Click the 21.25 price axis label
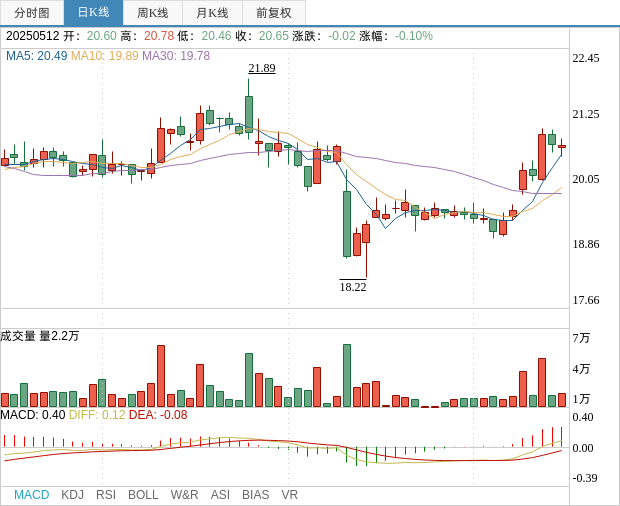The image size is (620, 506). [586, 114]
